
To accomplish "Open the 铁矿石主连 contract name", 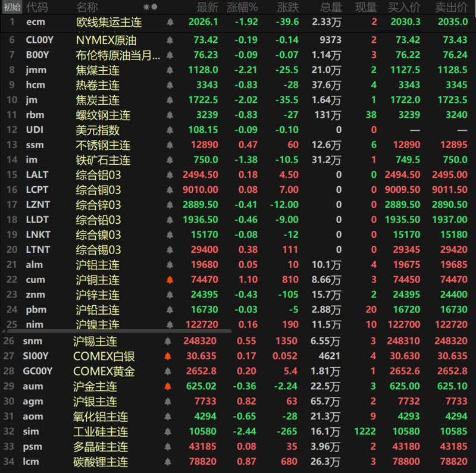I will [x=102, y=160].
